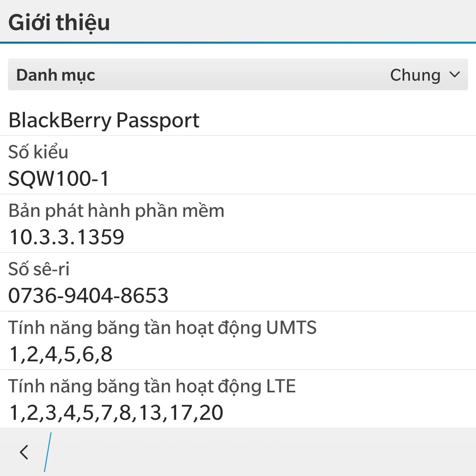
Task: Tap the blank header area right of Giới thiệu
Action: pos(297,22)
